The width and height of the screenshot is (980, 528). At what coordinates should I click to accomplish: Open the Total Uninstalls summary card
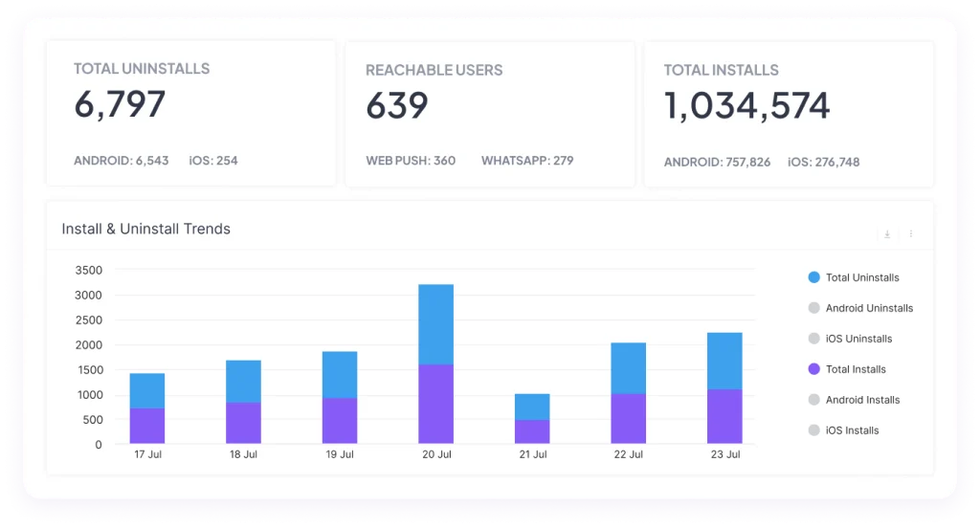click(x=191, y=113)
